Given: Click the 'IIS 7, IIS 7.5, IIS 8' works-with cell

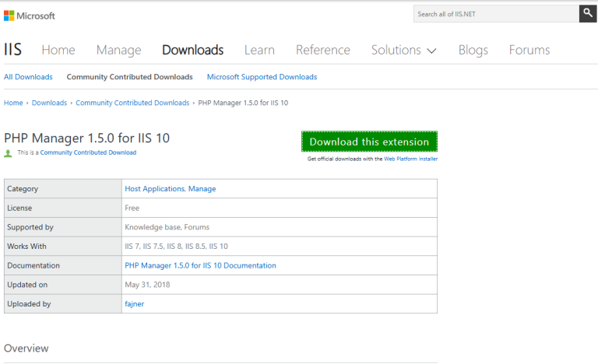Looking at the screenshot, I should pyautogui.click(x=280, y=247).
